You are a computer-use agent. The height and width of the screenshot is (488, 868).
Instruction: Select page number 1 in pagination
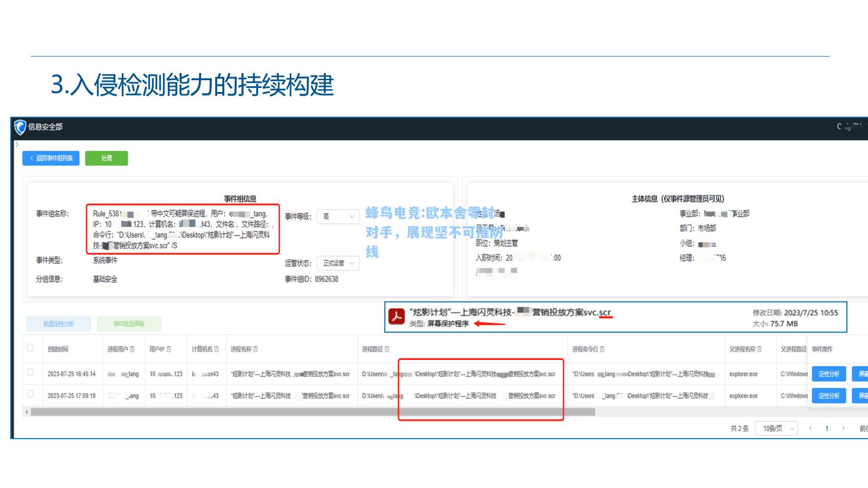[x=827, y=428]
